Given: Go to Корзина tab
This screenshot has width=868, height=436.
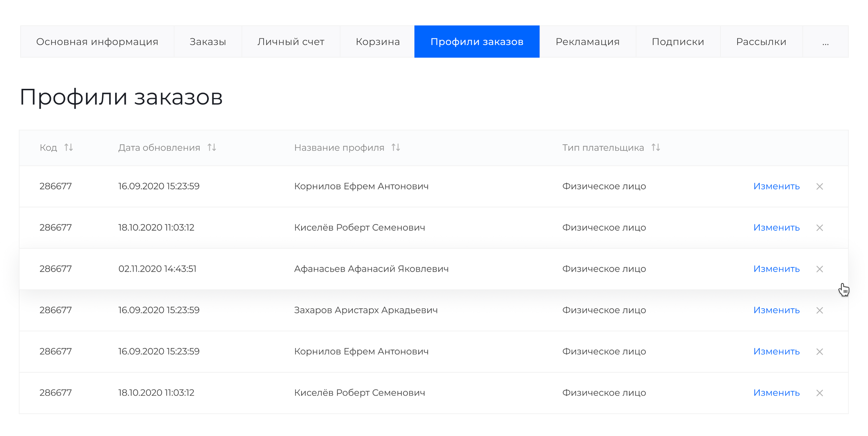Looking at the screenshot, I should pos(378,42).
